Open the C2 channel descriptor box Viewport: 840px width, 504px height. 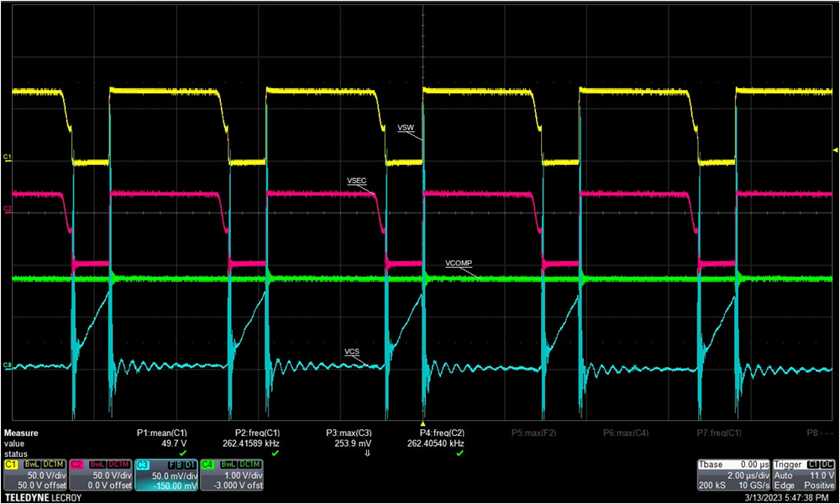pyautogui.click(x=101, y=479)
